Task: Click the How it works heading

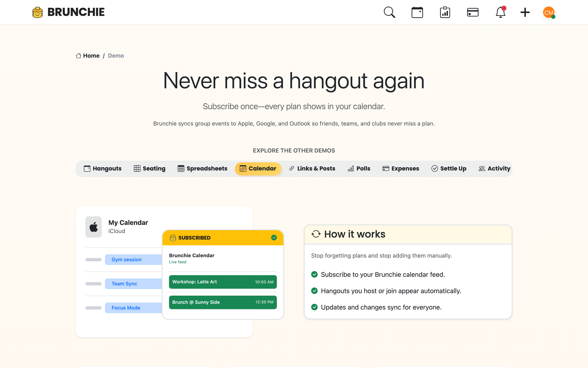Action: click(355, 234)
